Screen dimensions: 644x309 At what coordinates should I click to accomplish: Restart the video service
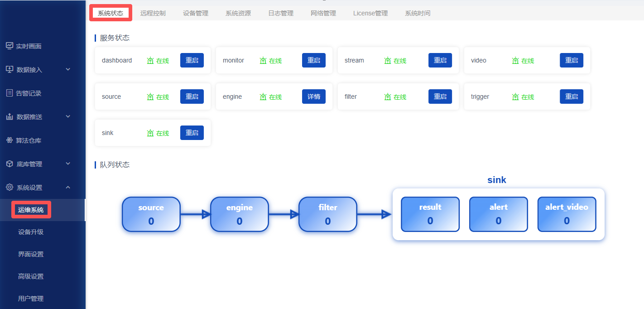point(572,60)
